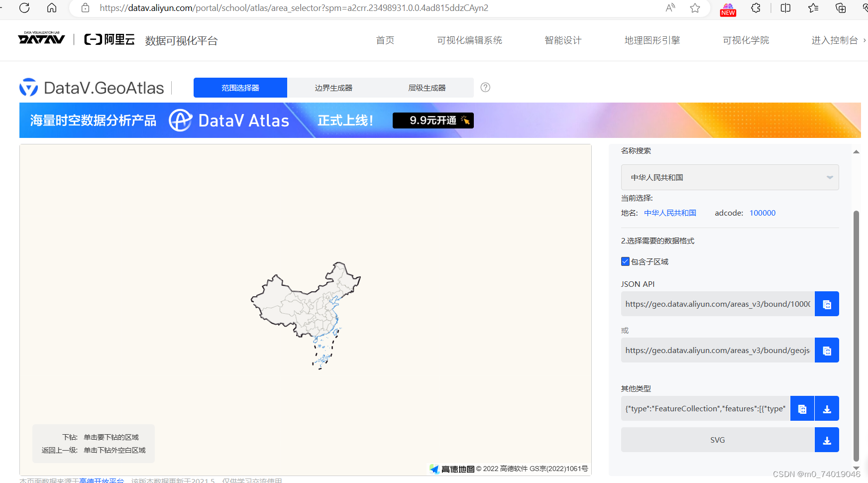Click the 数据可视化平台 title text
868x483 pixels.
(x=181, y=41)
